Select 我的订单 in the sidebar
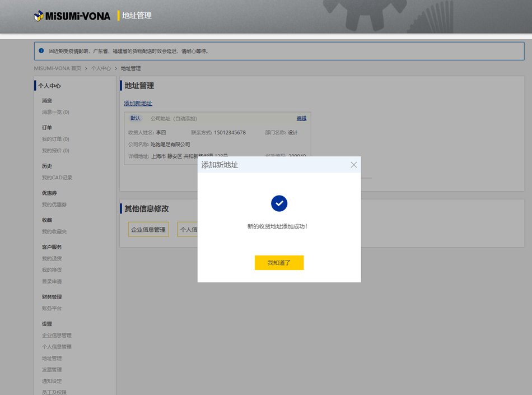 [55, 139]
